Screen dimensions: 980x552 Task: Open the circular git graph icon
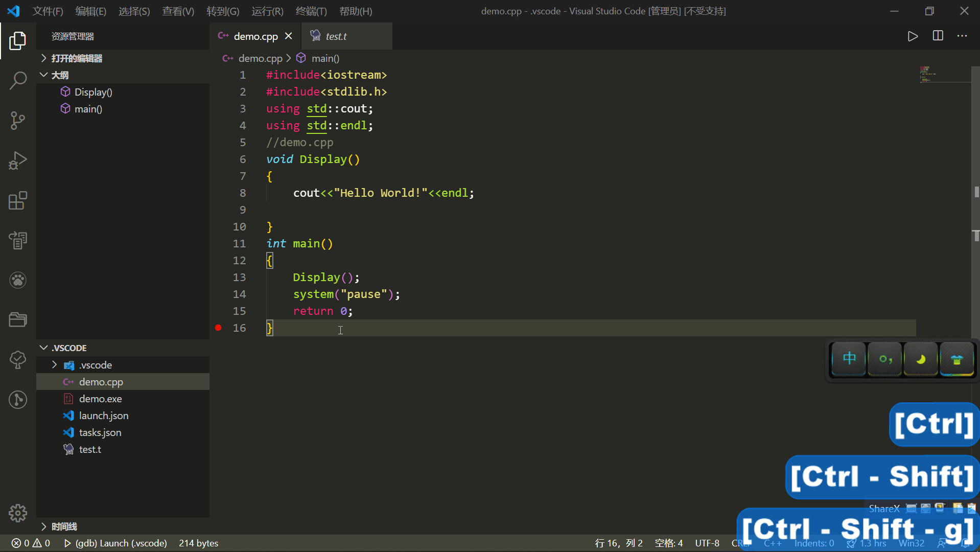coord(18,400)
